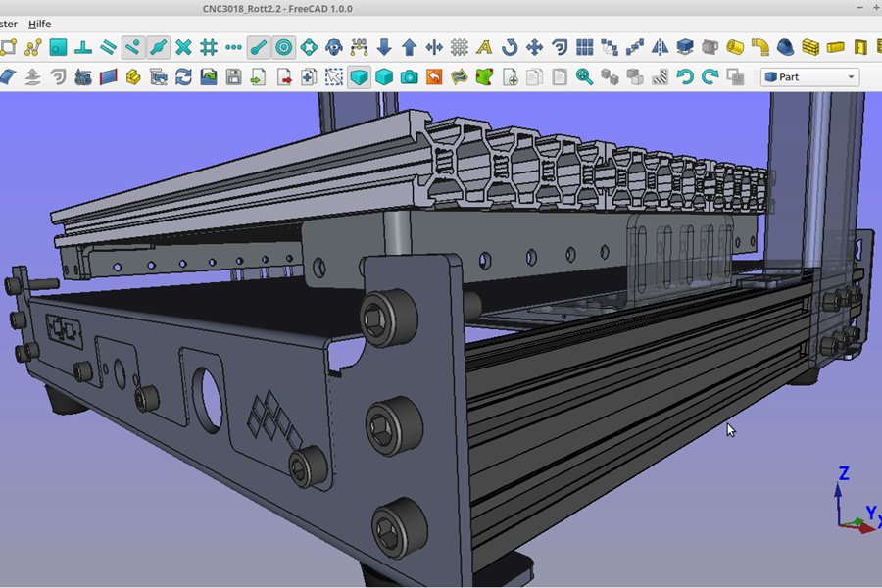Click the green shape with red points icon

point(484,77)
